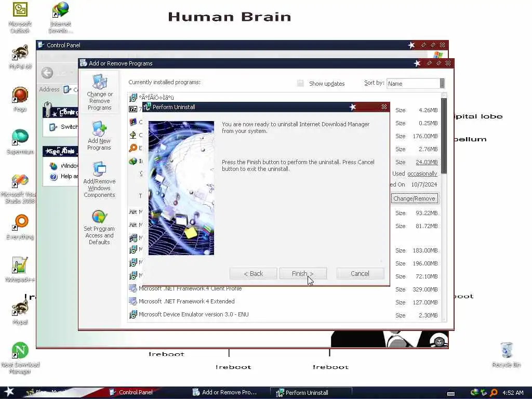Select Microsoft Device Emulator version 3.0 row
The height and width of the screenshot is (399, 532).
click(x=283, y=314)
